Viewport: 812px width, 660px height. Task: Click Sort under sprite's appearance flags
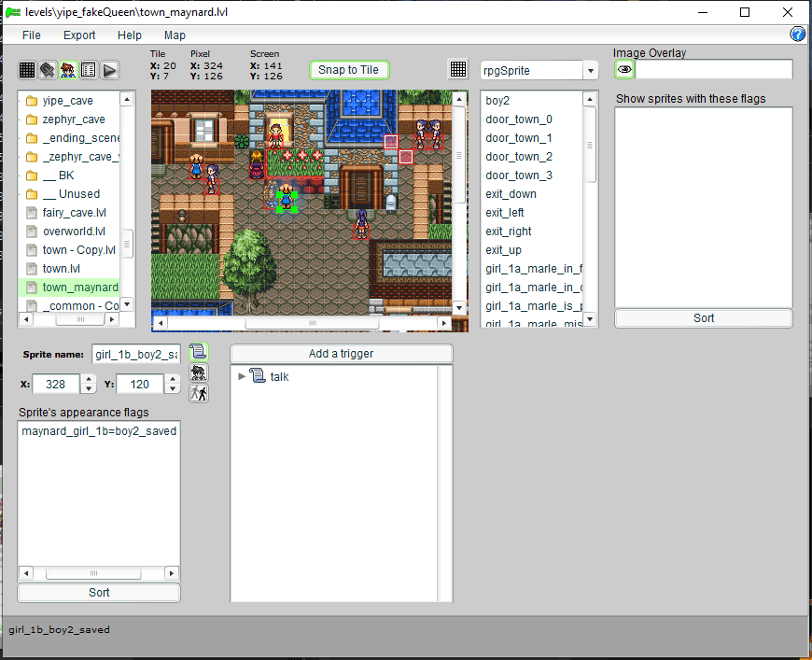point(99,593)
